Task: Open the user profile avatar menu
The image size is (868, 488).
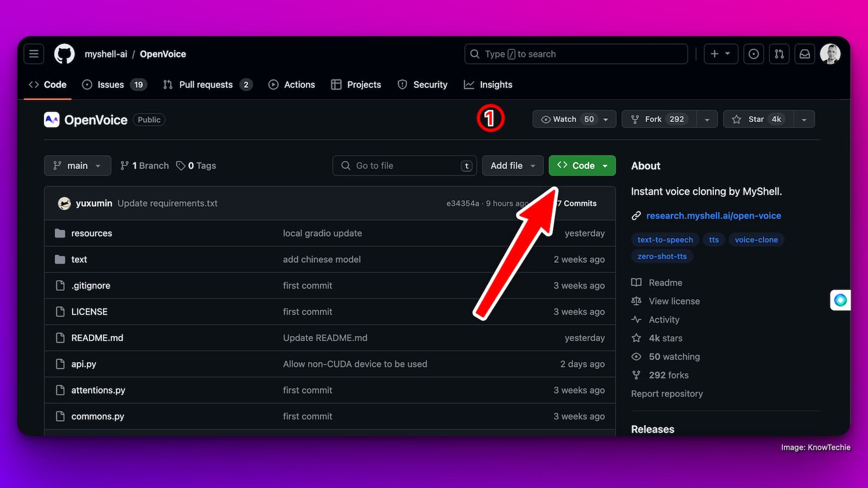Action: [831, 54]
